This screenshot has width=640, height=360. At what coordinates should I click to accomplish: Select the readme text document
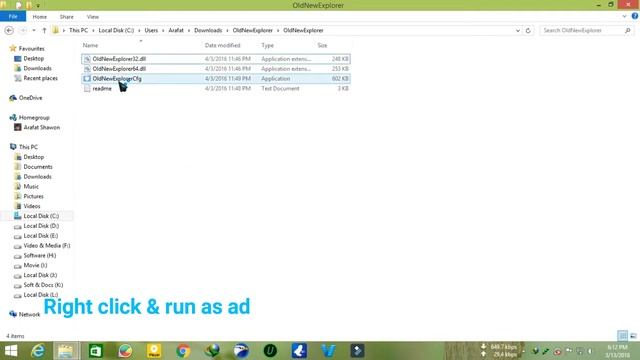pos(216,88)
